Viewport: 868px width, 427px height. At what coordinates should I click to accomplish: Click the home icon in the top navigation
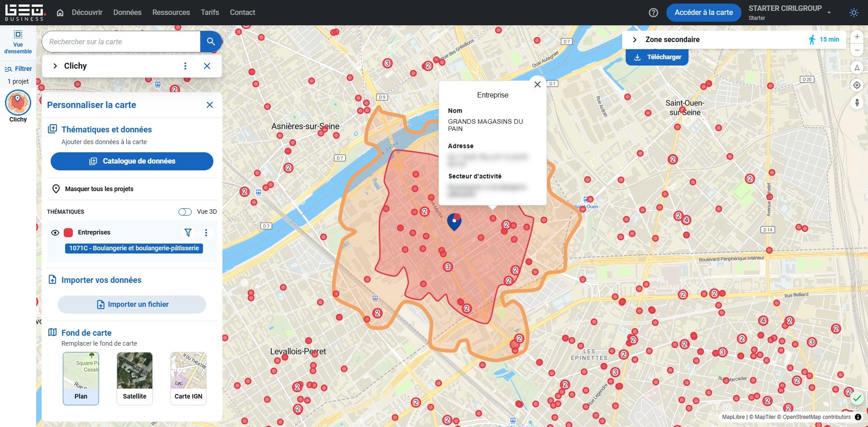[x=60, y=13]
